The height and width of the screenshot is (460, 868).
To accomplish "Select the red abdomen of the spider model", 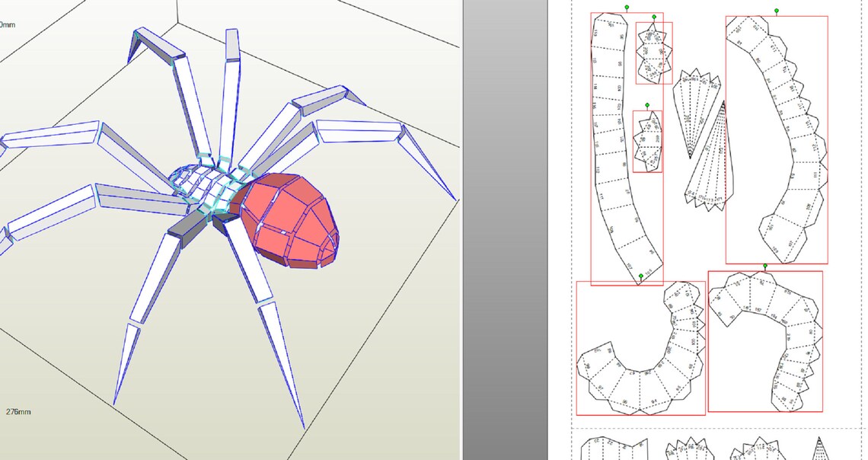I will coord(289,221).
